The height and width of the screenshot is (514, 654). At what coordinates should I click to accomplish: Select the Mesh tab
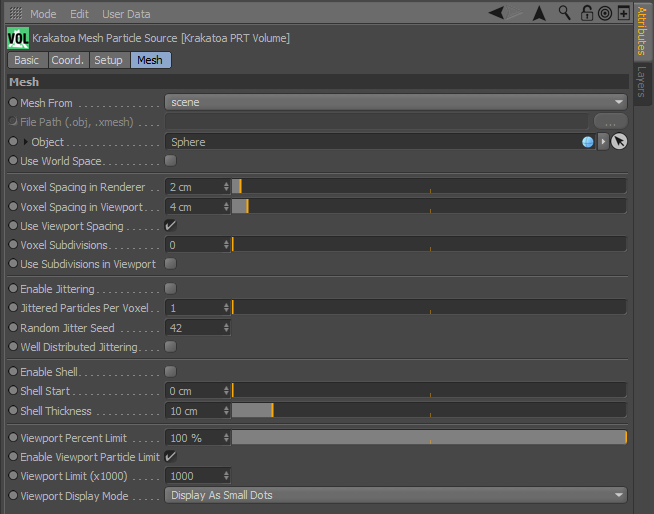point(151,60)
